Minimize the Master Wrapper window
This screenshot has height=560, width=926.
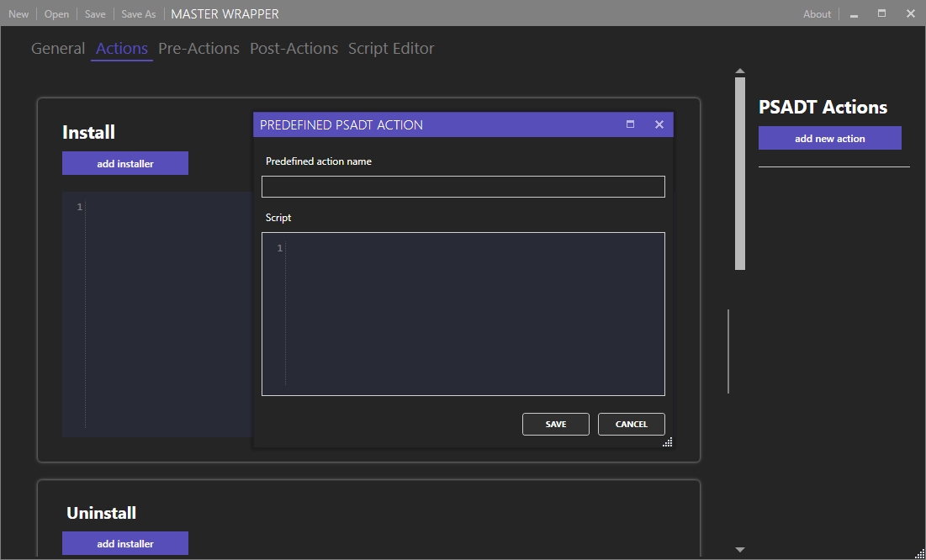[x=854, y=14]
